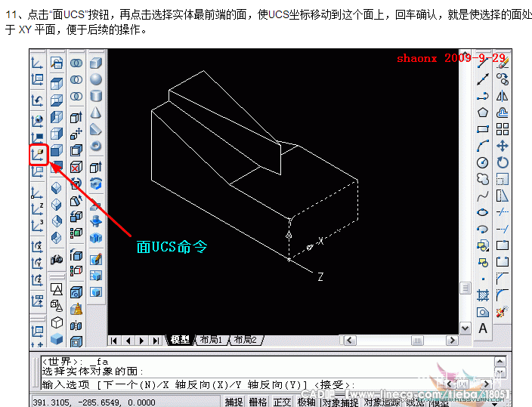The image size is (532, 407).
Task: Switch to the 布局1 layout tab
Action: coord(211,340)
